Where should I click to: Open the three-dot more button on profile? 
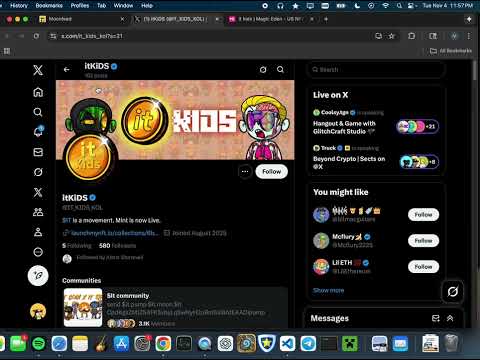[x=245, y=171]
